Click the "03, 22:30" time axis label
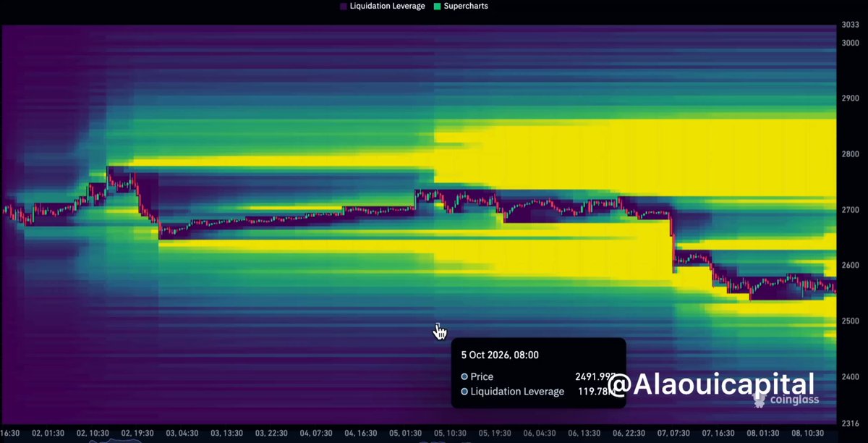The width and height of the screenshot is (868, 443). pos(273,434)
